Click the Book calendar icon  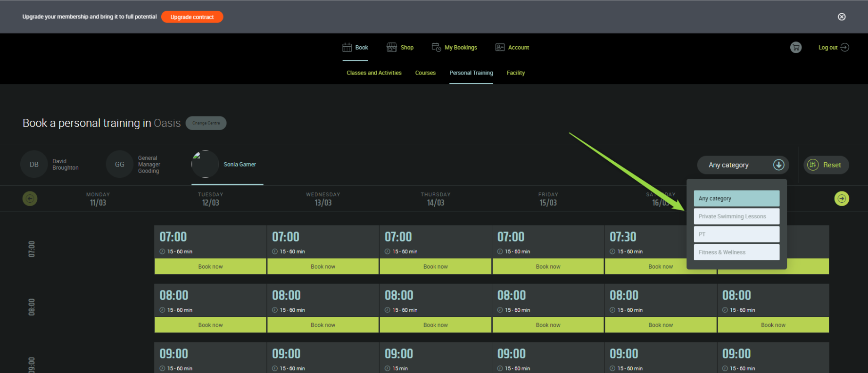(347, 48)
